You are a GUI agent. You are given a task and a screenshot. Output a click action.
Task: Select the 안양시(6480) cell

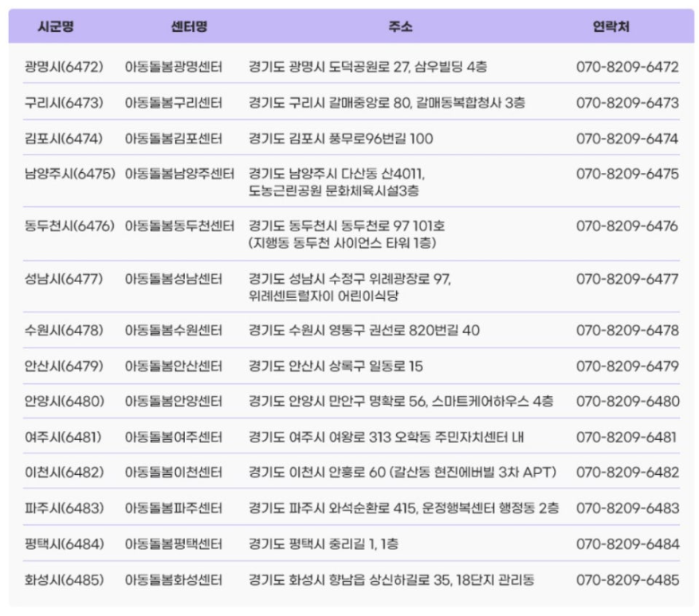(x=65, y=401)
